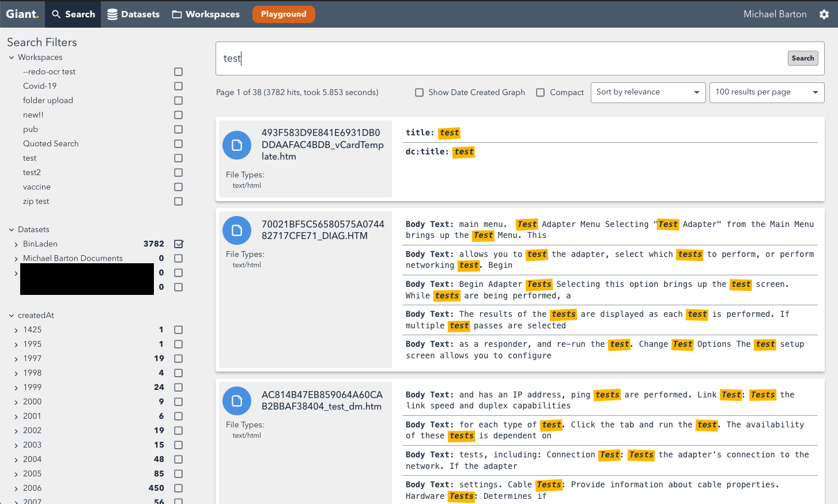Check the Covid-19 workspace filter
The height and width of the screenshot is (504, 838).
pyautogui.click(x=178, y=86)
